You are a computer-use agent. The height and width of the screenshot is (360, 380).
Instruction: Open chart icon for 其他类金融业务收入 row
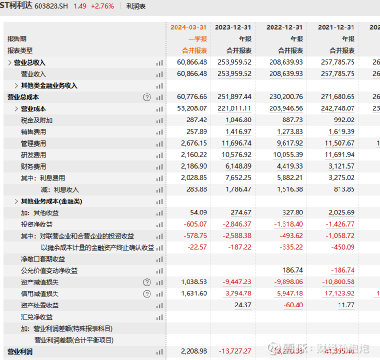tap(160, 86)
